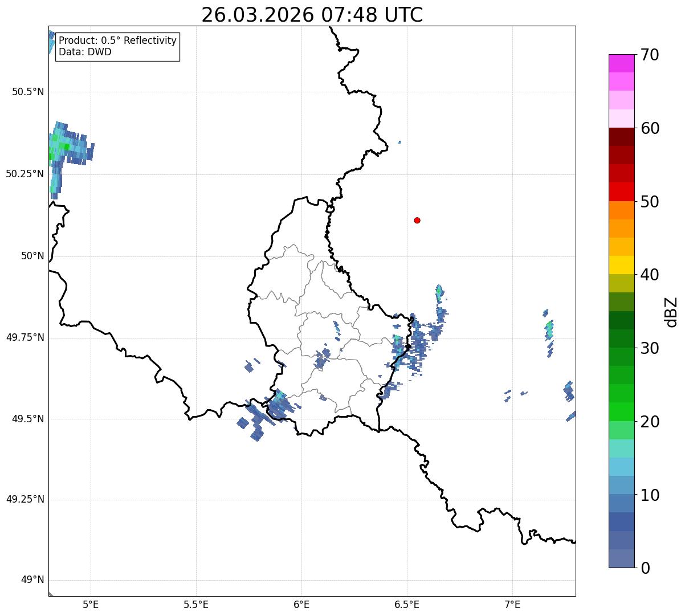Select the 50.5°N latitude label
685x616 pixels.
click(28, 92)
